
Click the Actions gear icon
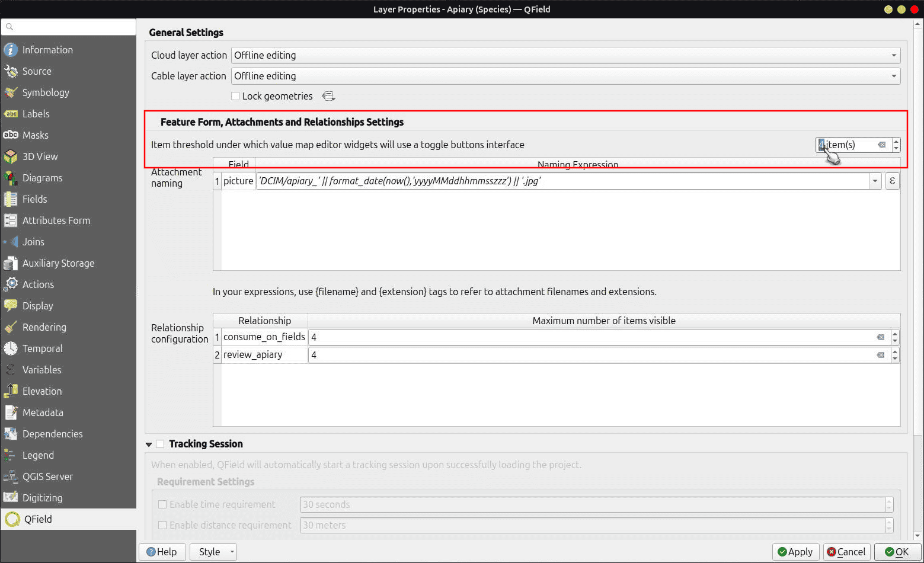[x=11, y=284]
